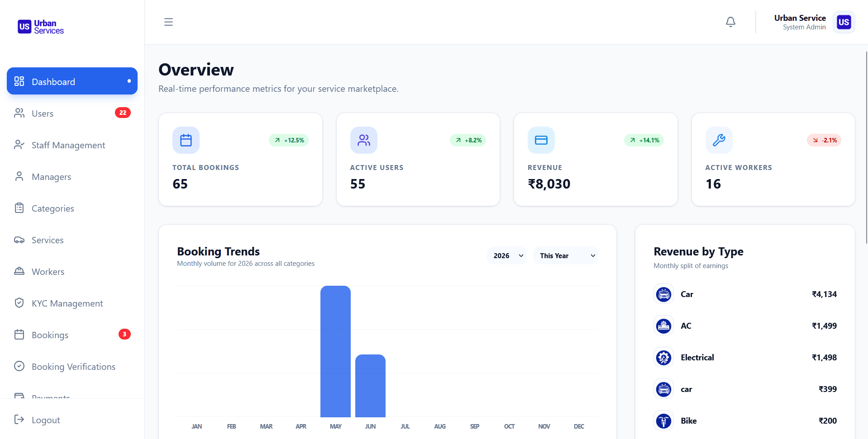Open the Workers menu item
868x439 pixels.
click(x=72, y=271)
